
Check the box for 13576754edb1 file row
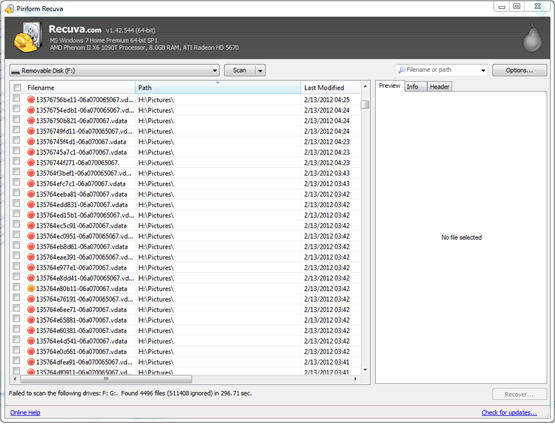click(16, 109)
